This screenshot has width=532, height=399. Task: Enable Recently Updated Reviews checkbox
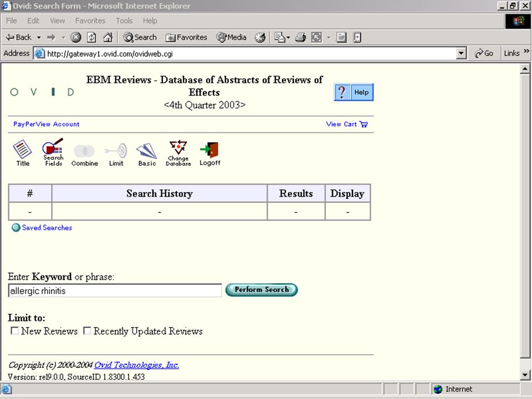click(x=87, y=330)
